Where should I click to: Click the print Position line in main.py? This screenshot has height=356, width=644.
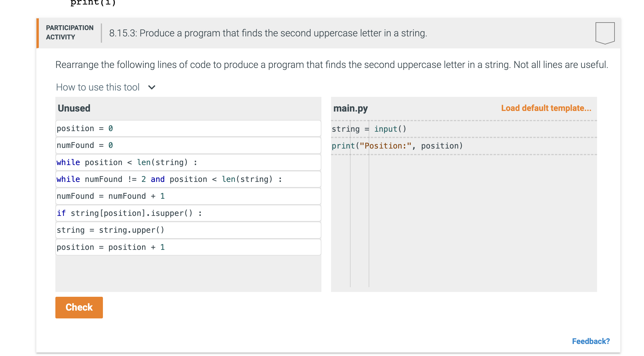click(464, 146)
